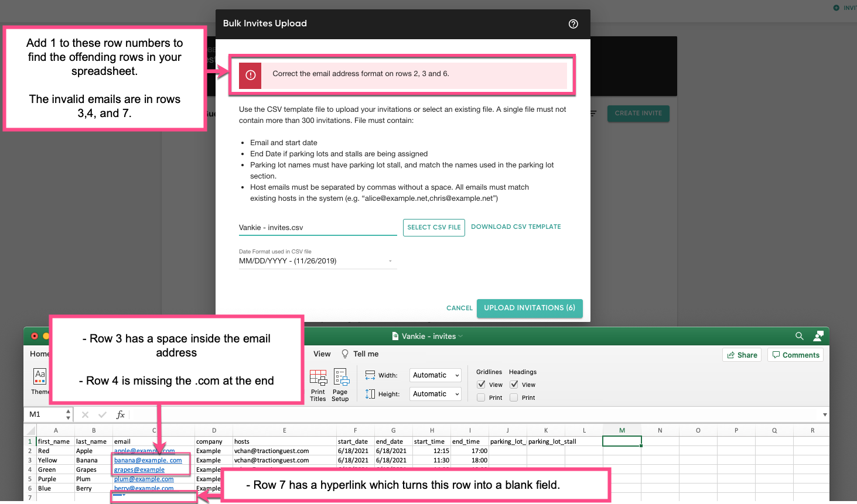Open the Comments button in Excel

[x=795, y=355]
